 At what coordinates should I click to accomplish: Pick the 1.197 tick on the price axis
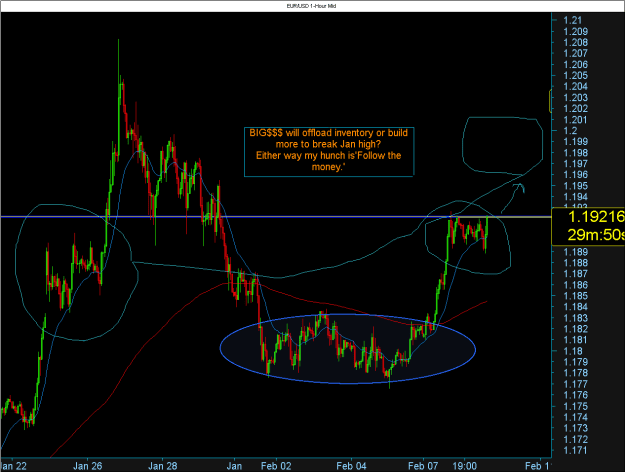point(575,164)
